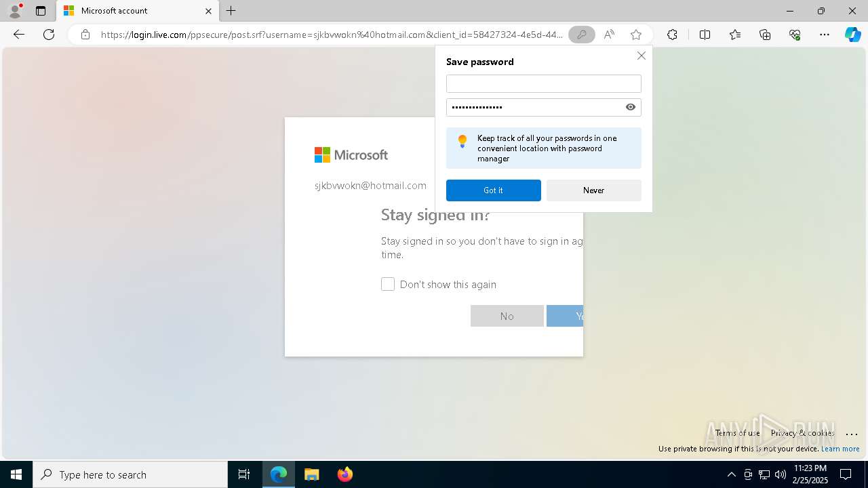The image size is (868, 488).
Task: Open Microsoft Edge from taskbar
Action: 279,474
